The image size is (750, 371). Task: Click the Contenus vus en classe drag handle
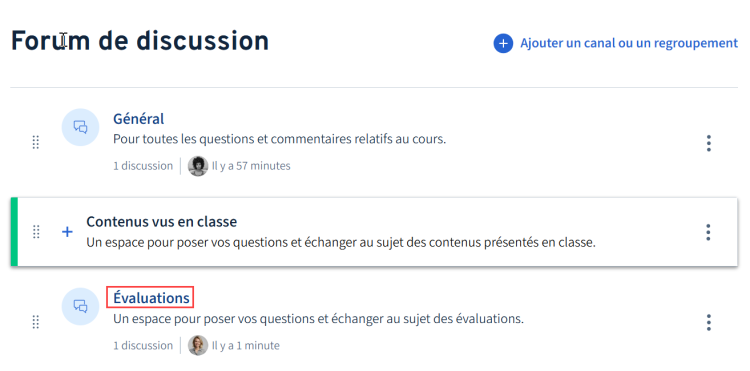click(36, 232)
